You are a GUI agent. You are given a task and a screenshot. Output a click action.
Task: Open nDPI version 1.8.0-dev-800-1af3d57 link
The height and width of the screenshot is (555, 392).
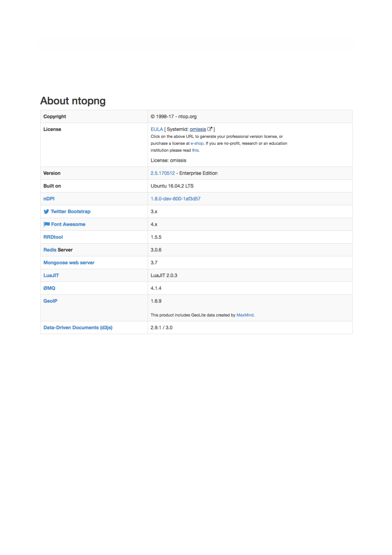coord(176,199)
